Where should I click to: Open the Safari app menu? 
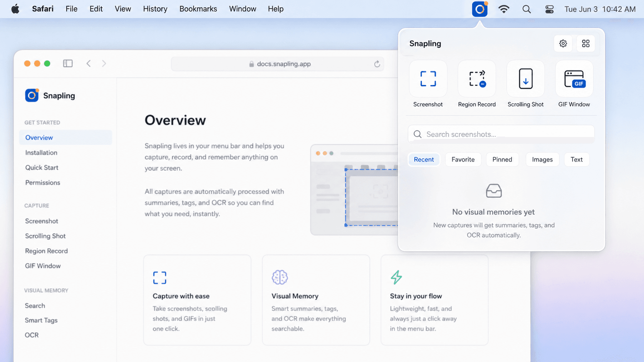coord(43,9)
